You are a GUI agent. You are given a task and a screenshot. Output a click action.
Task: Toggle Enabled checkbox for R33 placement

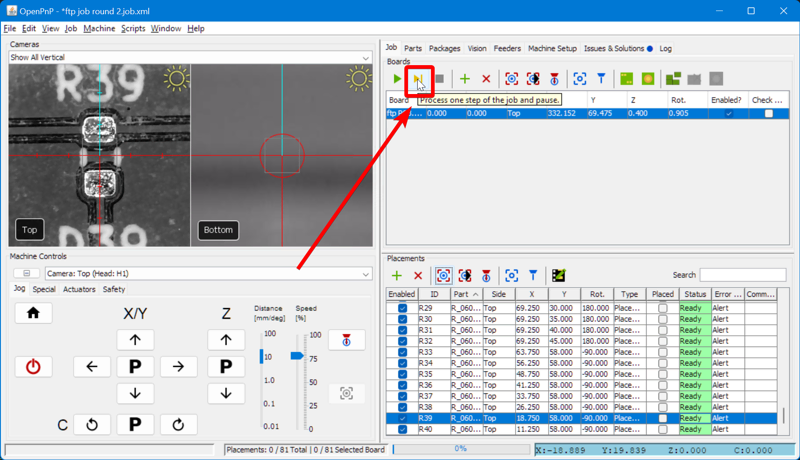402,352
